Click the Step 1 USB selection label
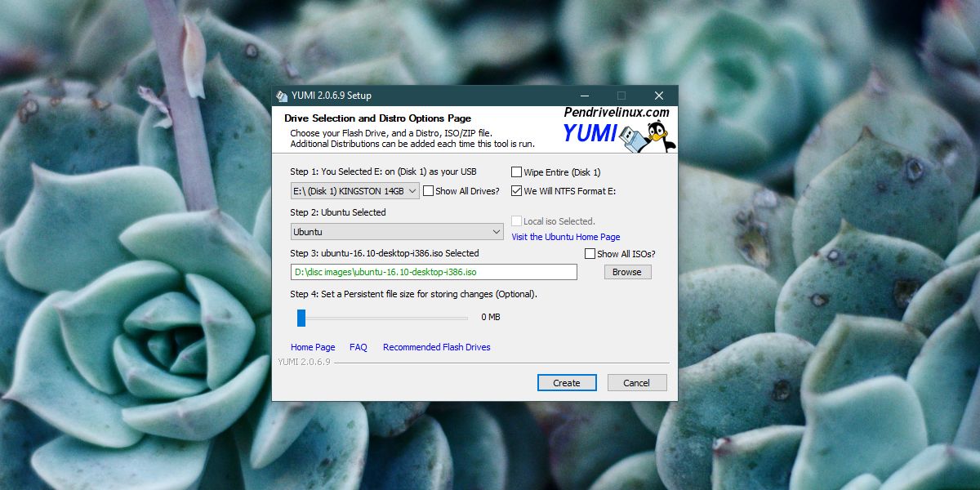 pyautogui.click(x=383, y=171)
